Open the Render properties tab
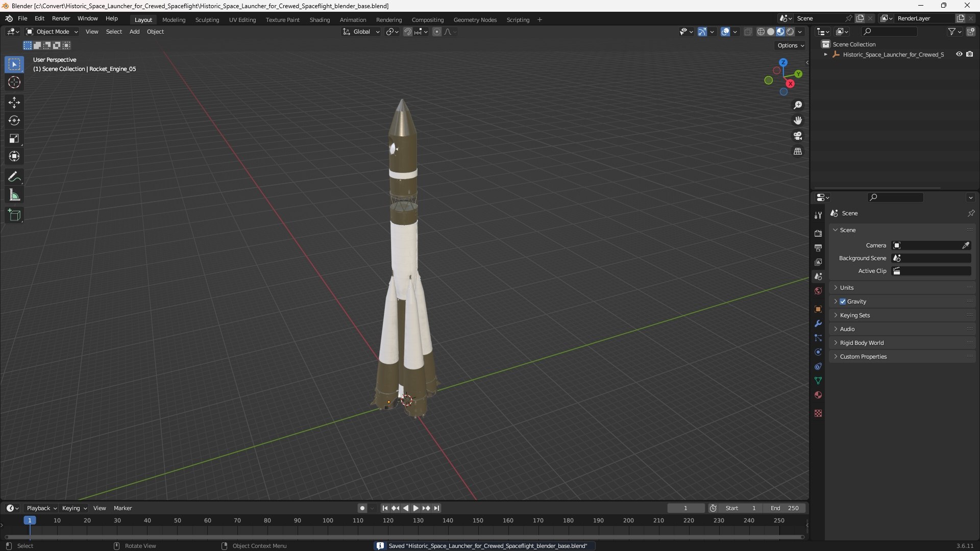The width and height of the screenshot is (980, 551). (x=818, y=233)
